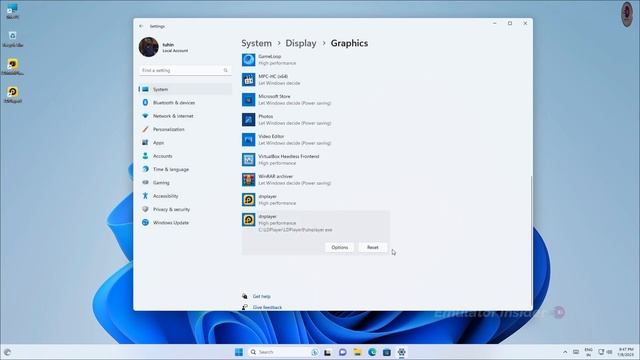Open Microsoft Store from the taskbar

click(387, 352)
